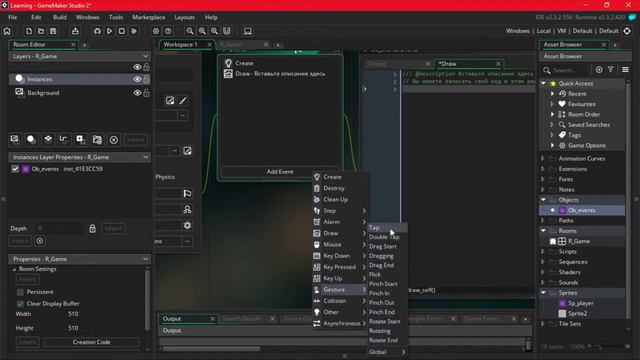Collapse the Objects folder

coord(543,200)
